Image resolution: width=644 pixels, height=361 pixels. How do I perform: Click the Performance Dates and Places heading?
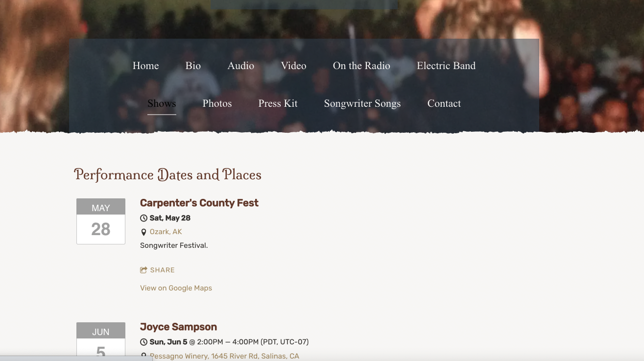click(x=167, y=175)
